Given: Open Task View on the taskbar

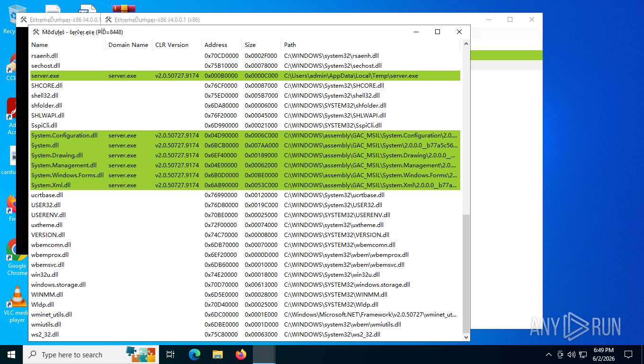Looking at the screenshot, I should (170, 355).
